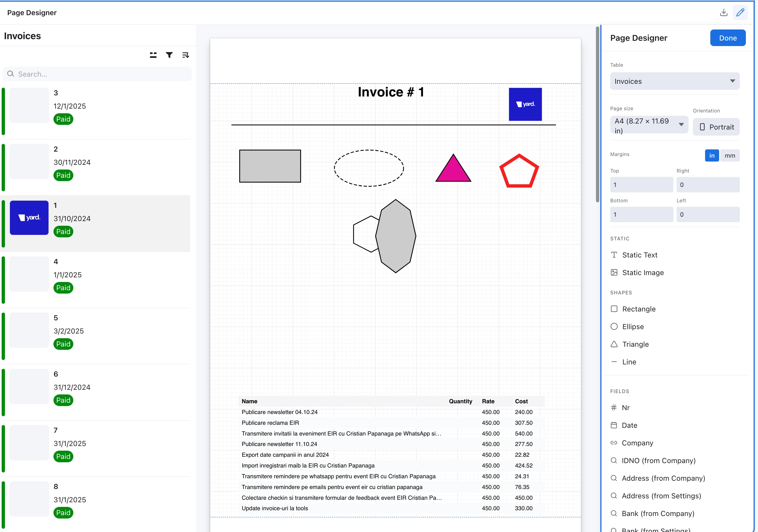Insert a Static Text element
Image resolution: width=758 pixels, height=532 pixels.
[639, 255]
